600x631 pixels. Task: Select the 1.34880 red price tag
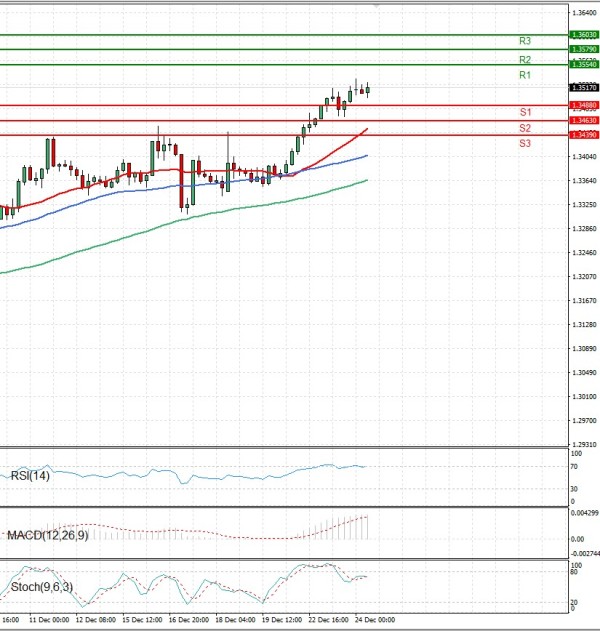pyautogui.click(x=584, y=105)
